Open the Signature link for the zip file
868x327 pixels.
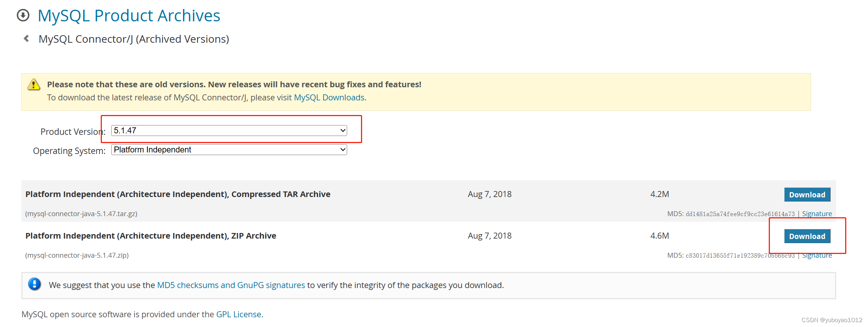coord(817,255)
